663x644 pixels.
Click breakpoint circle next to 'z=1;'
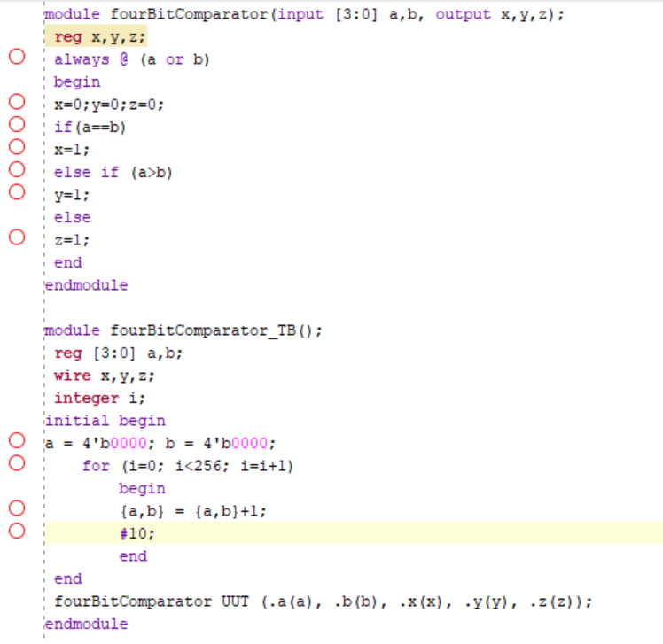coord(16,239)
